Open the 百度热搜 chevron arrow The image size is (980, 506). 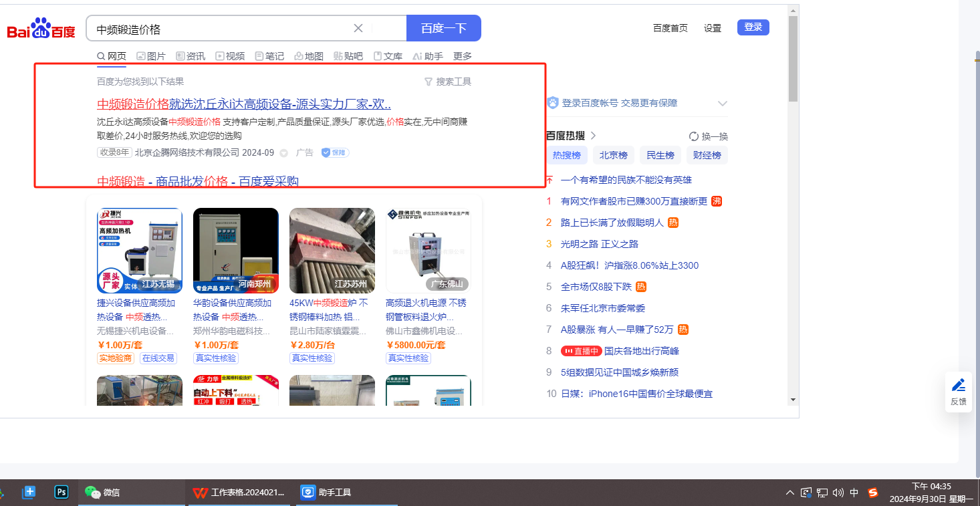[593, 136]
